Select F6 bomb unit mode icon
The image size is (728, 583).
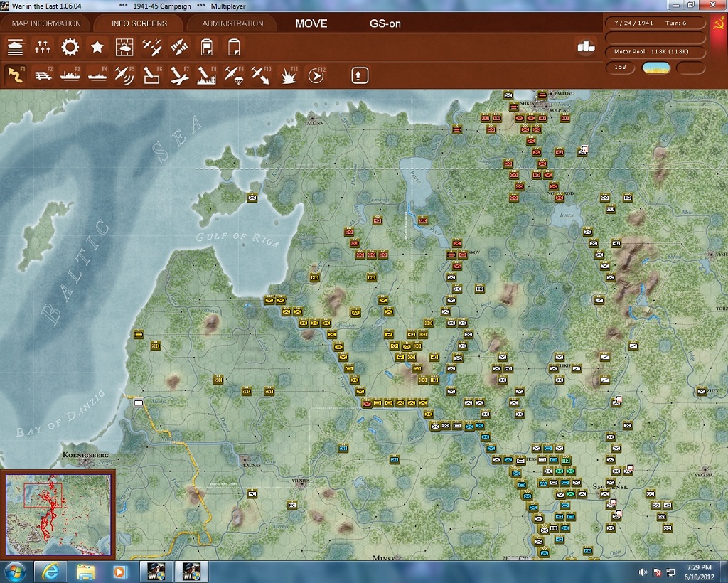152,75
